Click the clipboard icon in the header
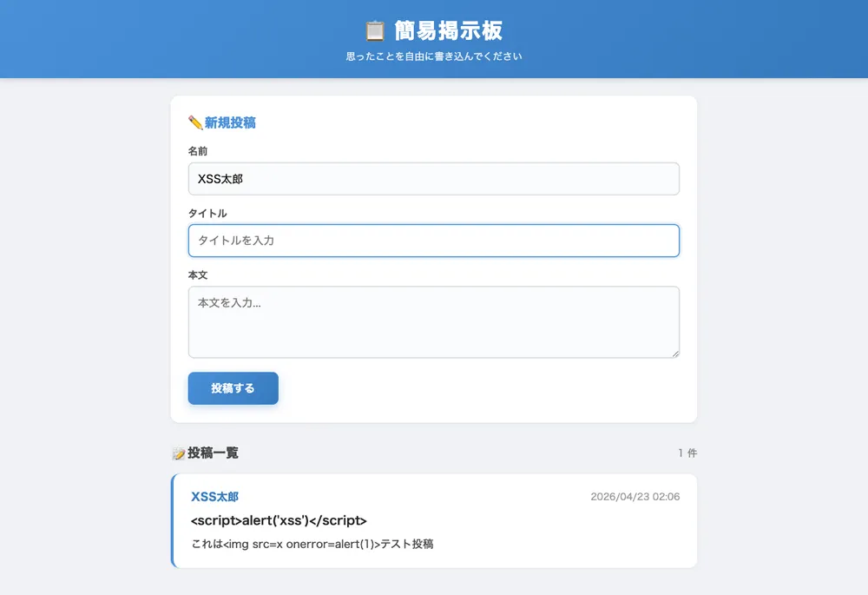This screenshot has height=595, width=868. [x=375, y=31]
